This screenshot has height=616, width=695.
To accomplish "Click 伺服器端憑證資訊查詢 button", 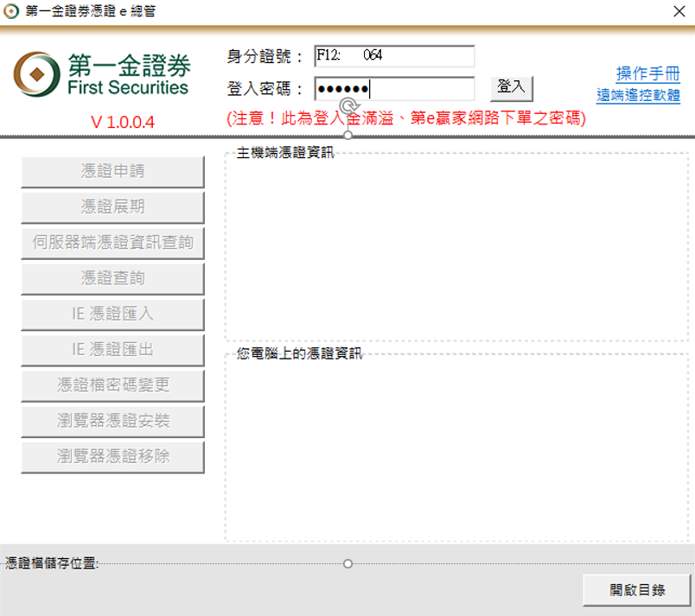I will click(112, 243).
